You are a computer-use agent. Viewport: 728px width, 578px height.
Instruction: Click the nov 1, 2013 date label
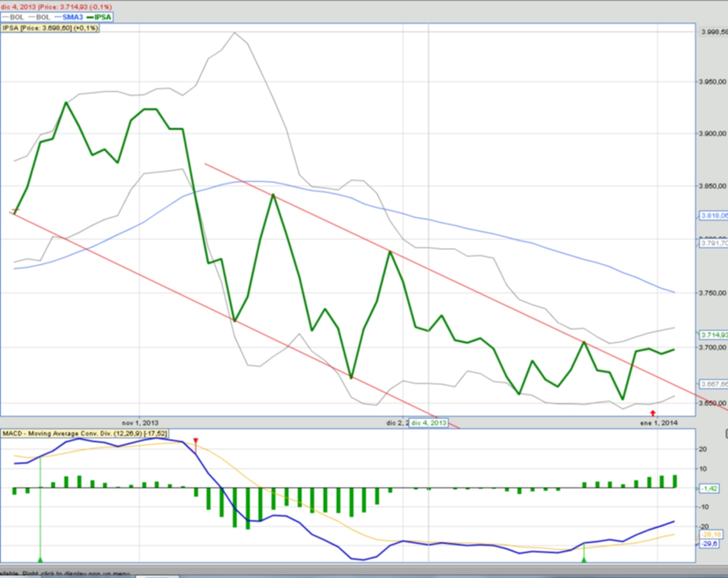140,423
